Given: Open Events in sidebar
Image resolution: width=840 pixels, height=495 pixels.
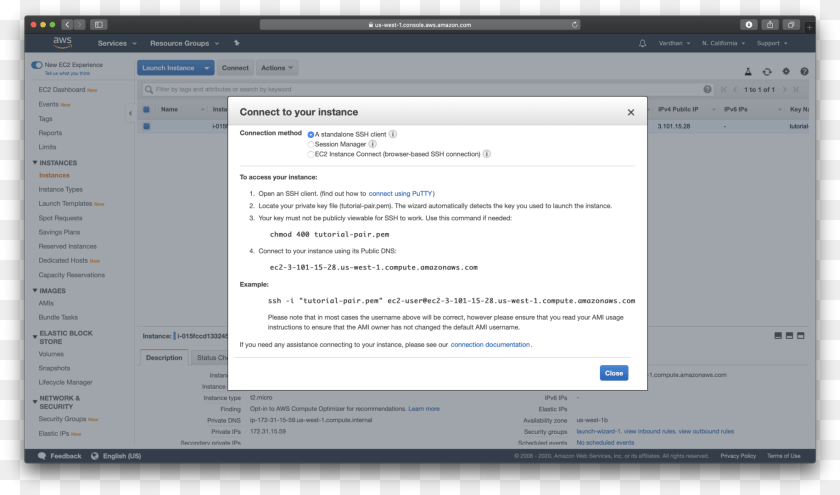Looking at the screenshot, I should [x=48, y=104].
